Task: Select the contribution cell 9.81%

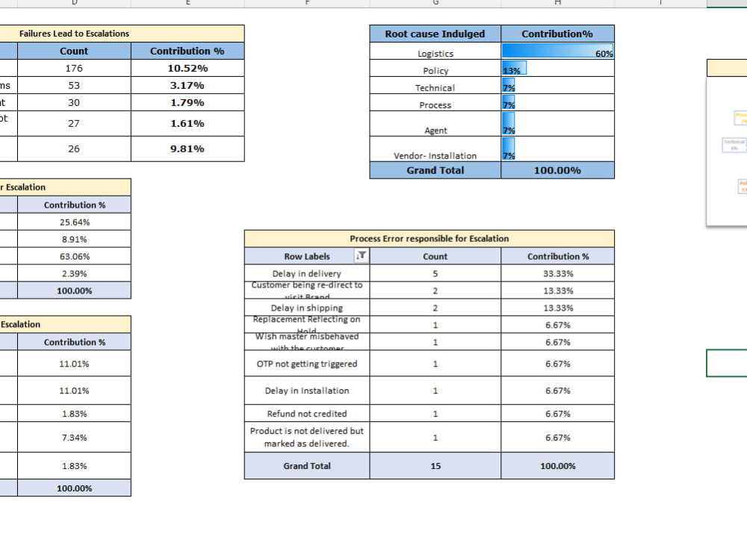Action: click(x=187, y=149)
